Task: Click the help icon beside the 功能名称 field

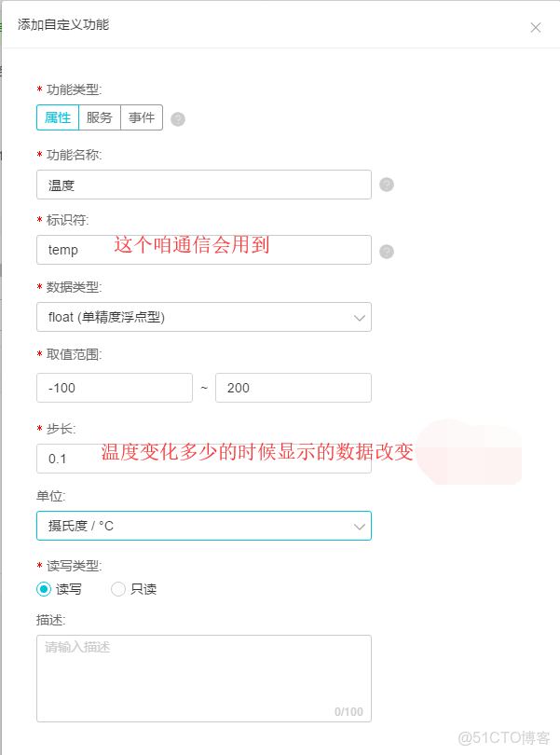Action: point(386,185)
